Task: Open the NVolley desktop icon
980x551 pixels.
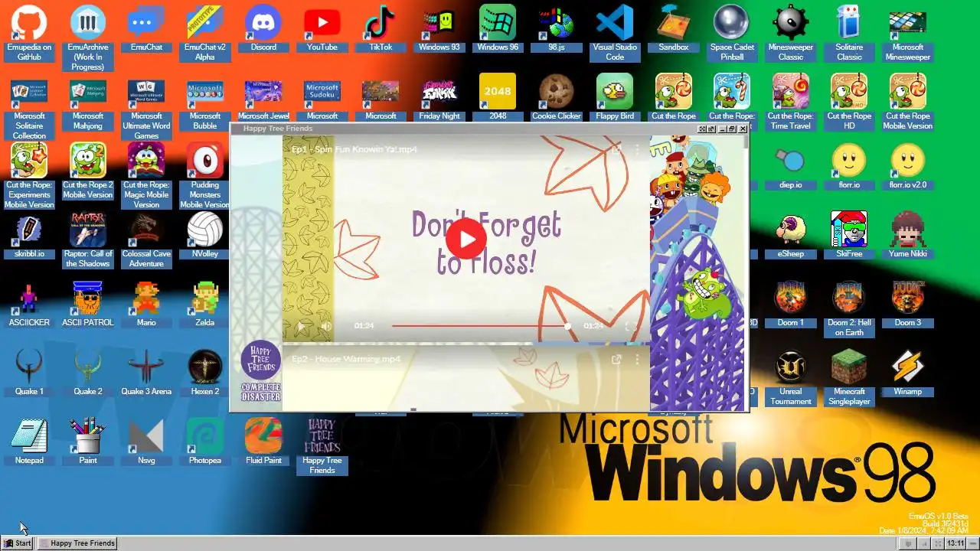Action: [x=205, y=235]
